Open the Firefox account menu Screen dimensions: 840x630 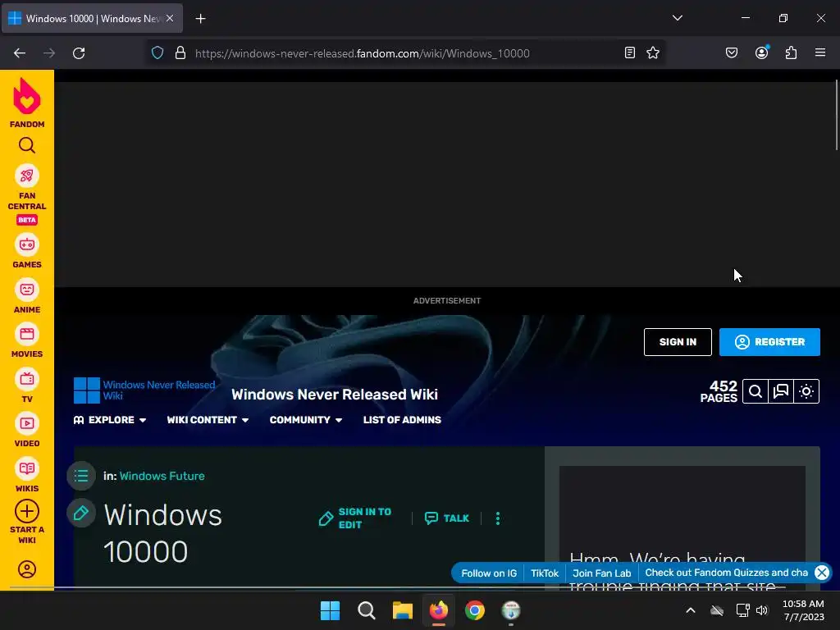click(x=762, y=52)
